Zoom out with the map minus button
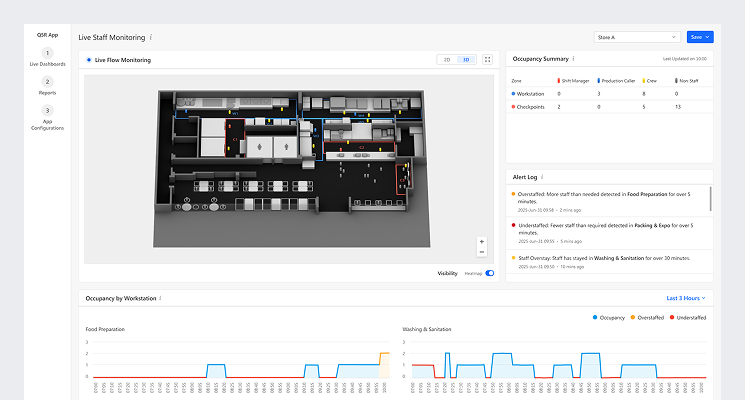The height and width of the screenshot is (400, 745). point(481,252)
